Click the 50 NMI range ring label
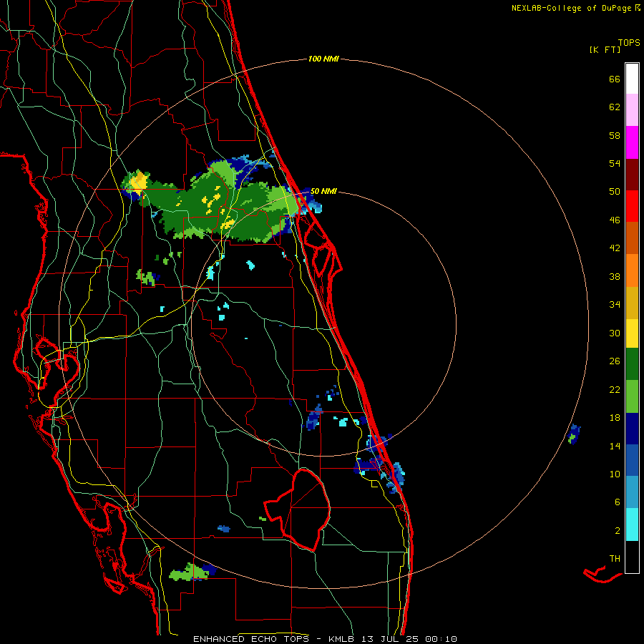Screen dimensions: 644x644 (323, 191)
